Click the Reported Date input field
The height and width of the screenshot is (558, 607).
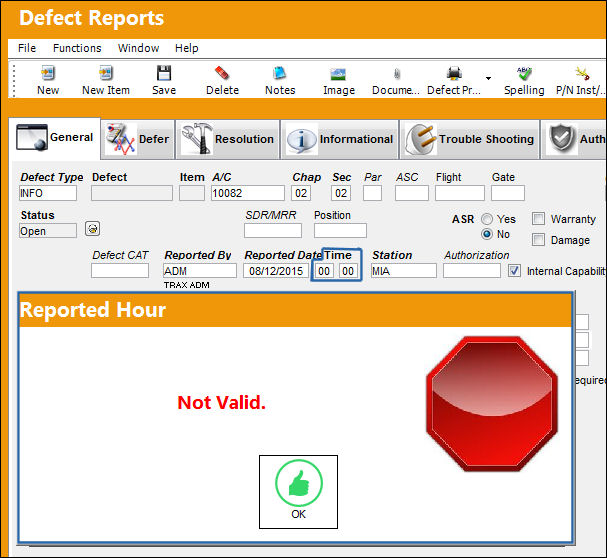(276, 271)
